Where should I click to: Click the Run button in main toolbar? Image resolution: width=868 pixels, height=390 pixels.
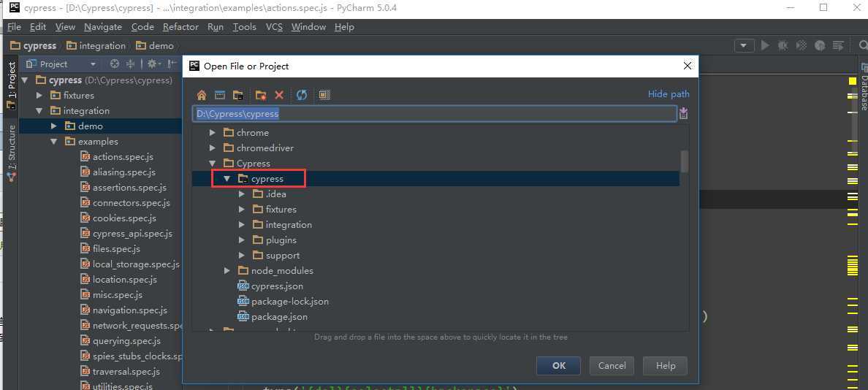765,45
